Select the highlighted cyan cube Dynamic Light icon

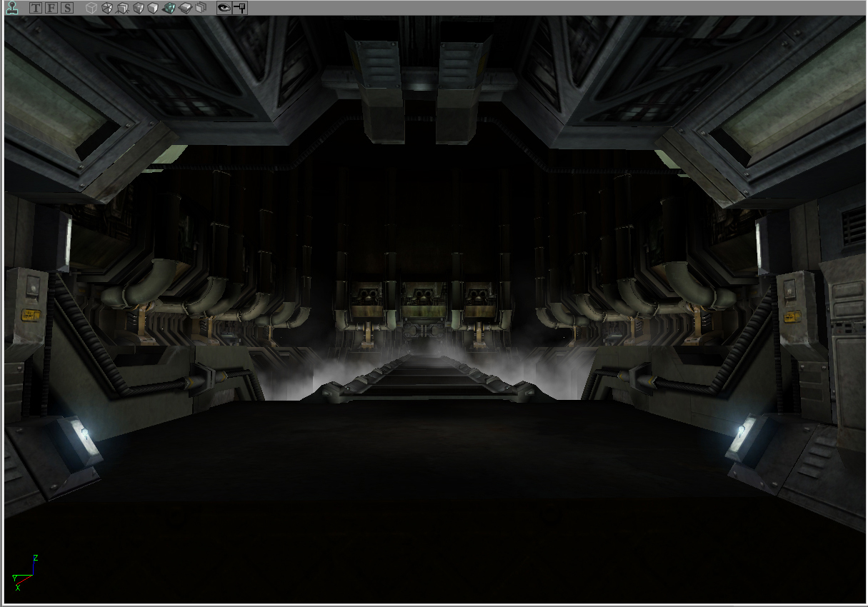pyautogui.click(x=169, y=8)
